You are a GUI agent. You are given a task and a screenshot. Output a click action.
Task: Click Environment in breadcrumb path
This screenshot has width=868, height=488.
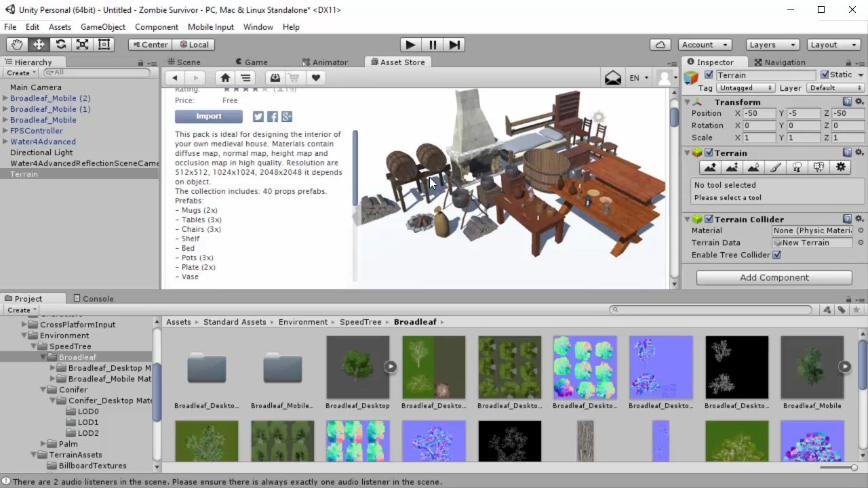click(302, 322)
